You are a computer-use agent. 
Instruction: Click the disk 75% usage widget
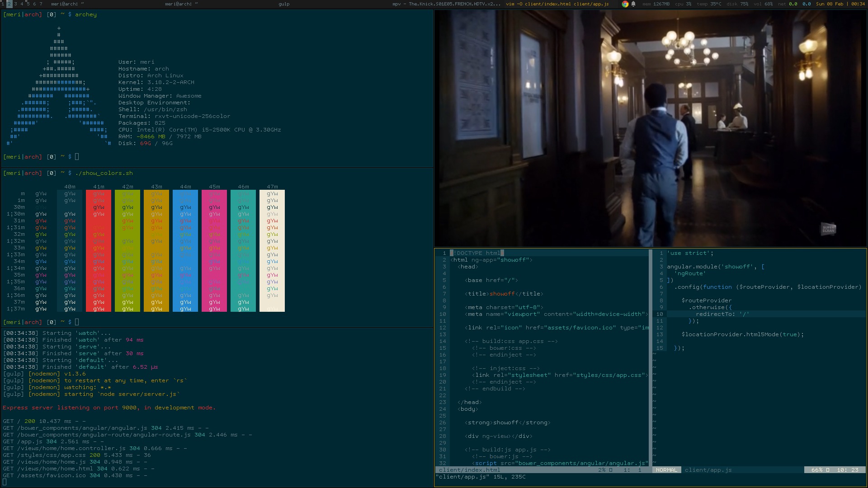tap(738, 4)
